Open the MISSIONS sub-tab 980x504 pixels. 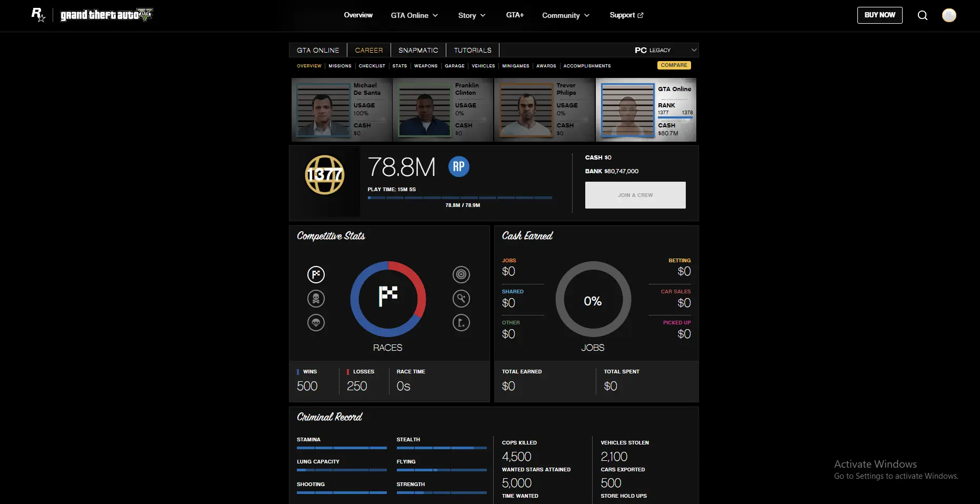tap(340, 66)
